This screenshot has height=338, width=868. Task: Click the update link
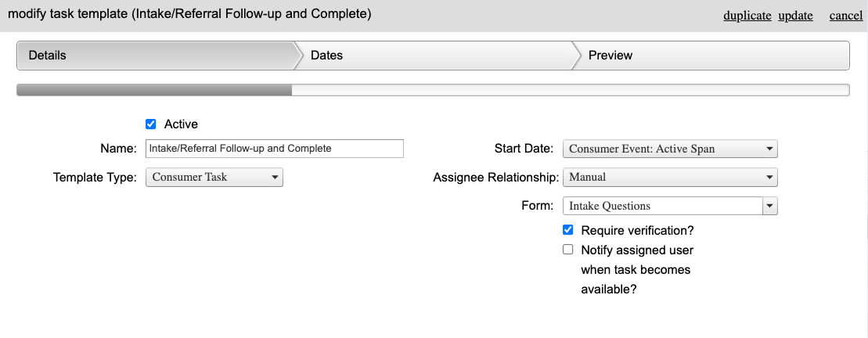click(x=795, y=16)
